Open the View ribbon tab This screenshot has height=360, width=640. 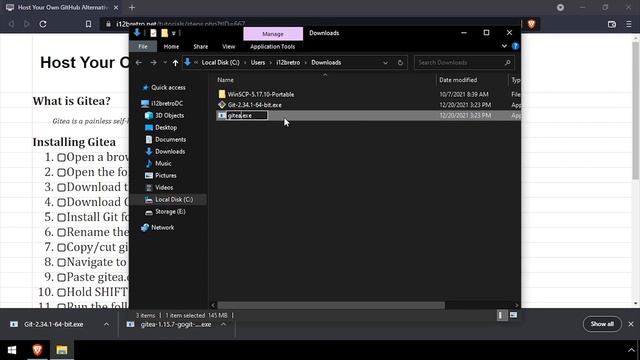pos(229,47)
